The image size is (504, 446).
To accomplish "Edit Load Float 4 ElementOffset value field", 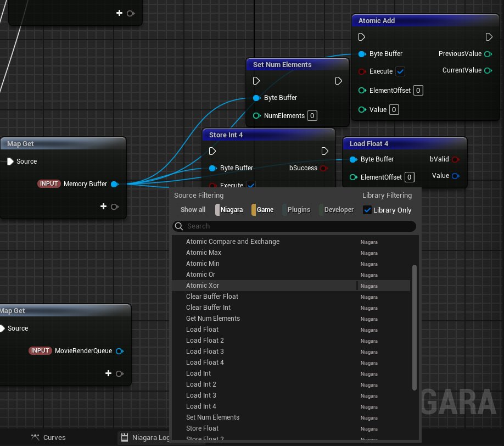I will tap(409, 177).
